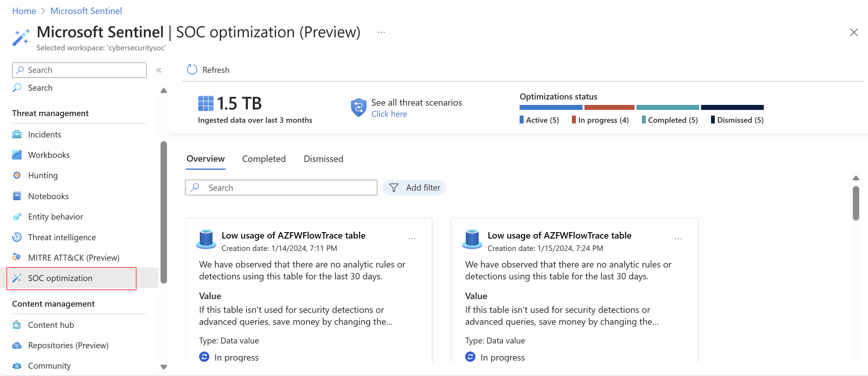Click the SOC optimization sidebar icon
Screen dimensions: 868x376
coord(17,277)
